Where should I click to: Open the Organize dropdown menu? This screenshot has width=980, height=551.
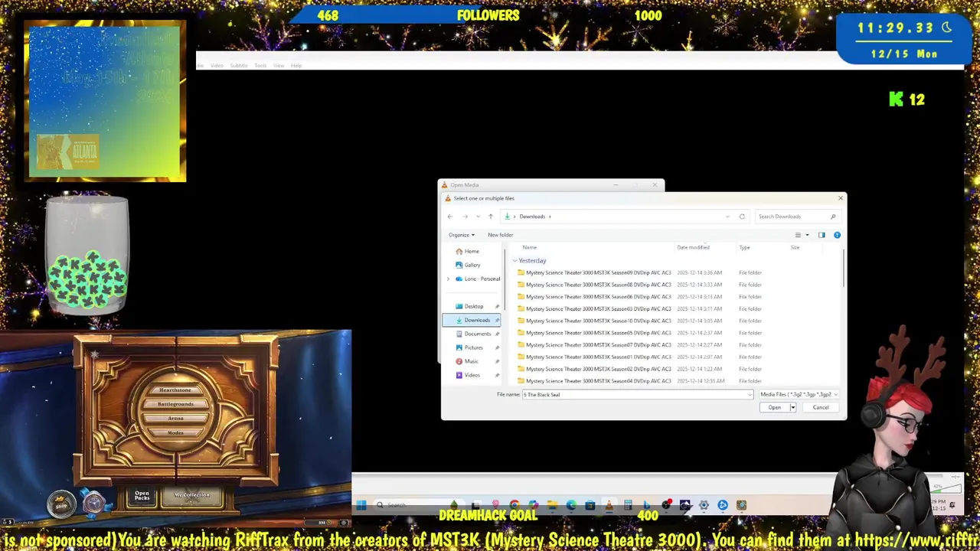[462, 235]
